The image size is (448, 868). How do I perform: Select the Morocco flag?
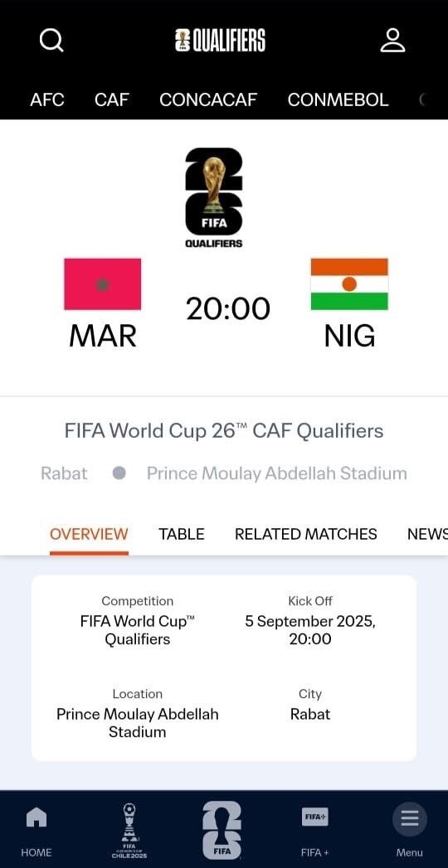102,284
